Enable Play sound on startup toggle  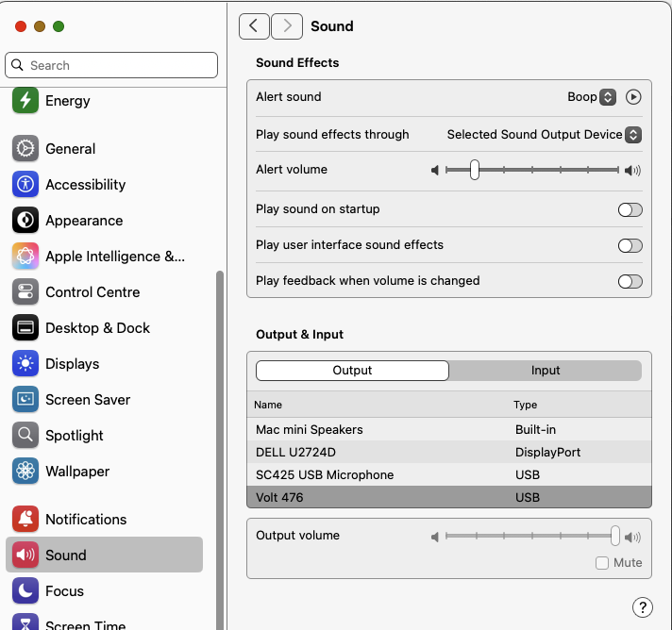coord(630,209)
